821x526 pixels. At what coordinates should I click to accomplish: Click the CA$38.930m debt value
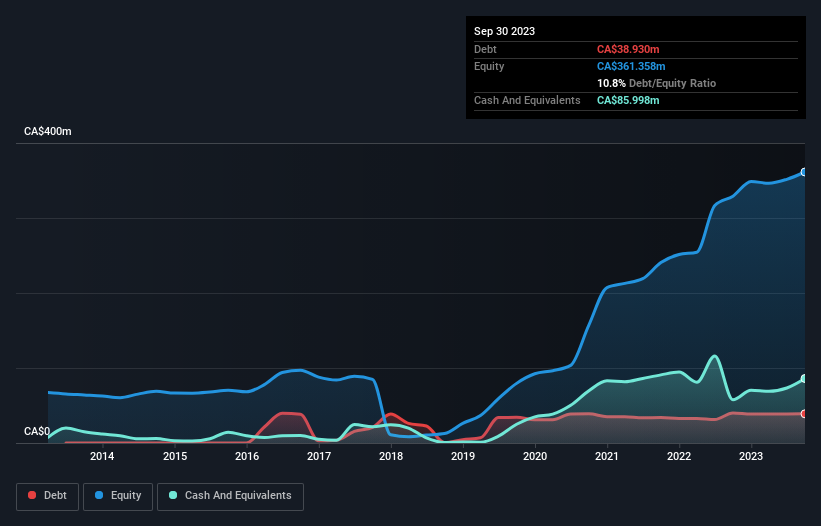click(628, 49)
